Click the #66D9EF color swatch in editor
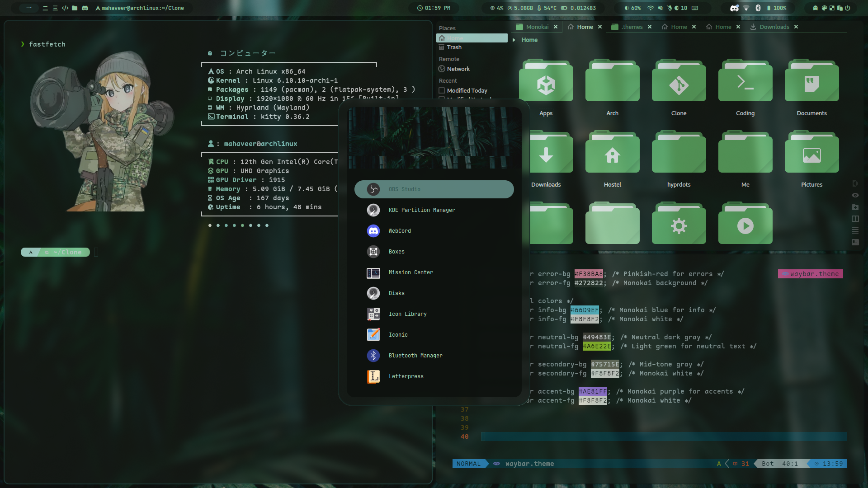 [585, 310]
